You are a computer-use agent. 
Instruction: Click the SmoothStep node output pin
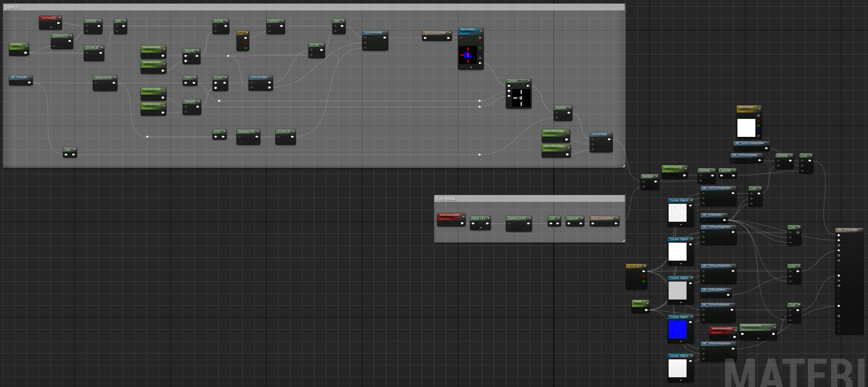[609, 139]
